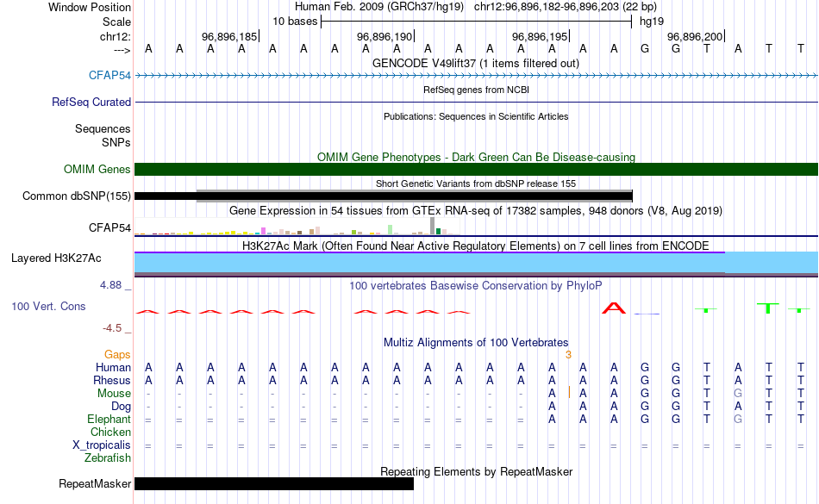Open Multiz Alignments of 100 Vertebrates title

(476, 343)
